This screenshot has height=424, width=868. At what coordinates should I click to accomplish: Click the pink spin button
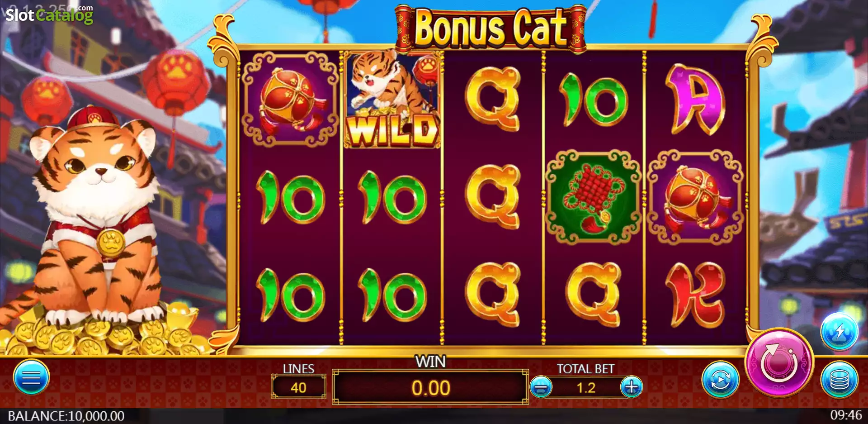779,362
